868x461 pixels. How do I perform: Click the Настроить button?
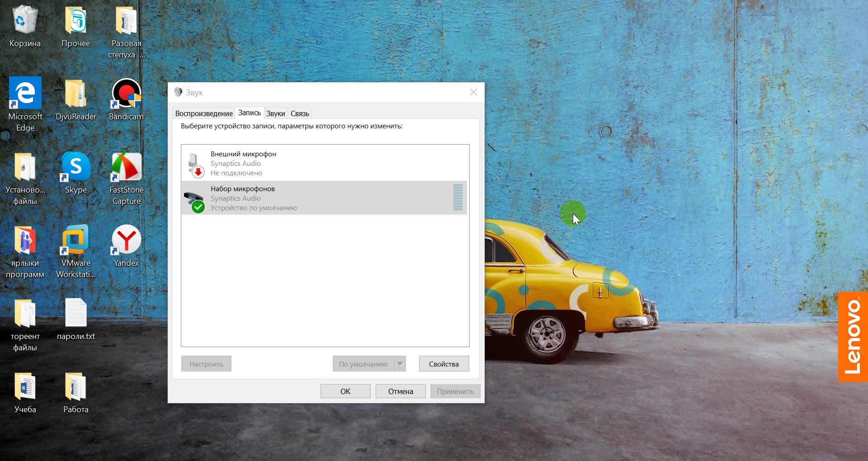point(206,364)
